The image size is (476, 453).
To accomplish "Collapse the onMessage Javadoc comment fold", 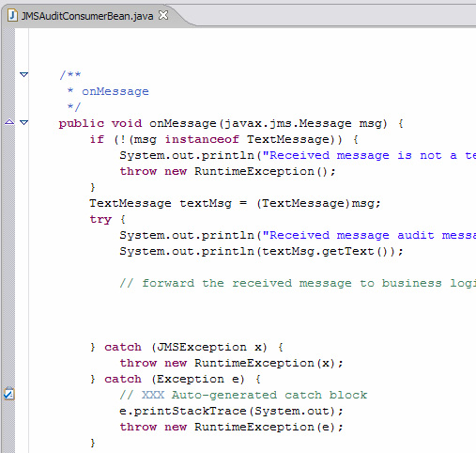I will click(x=24, y=74).
